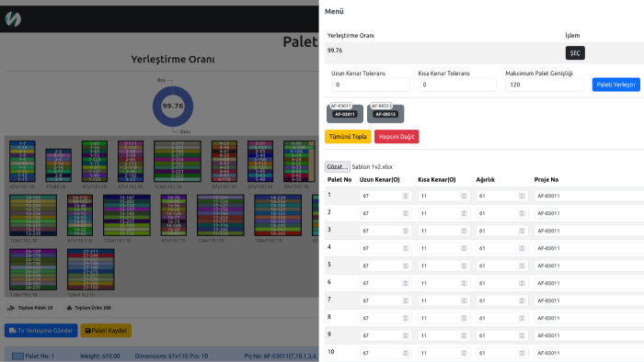Image resolution: width=644 pixels, height=362 pixels.
Task: Open pallet 1 thumbnail in the grid
Action: (x=22, y=161)
